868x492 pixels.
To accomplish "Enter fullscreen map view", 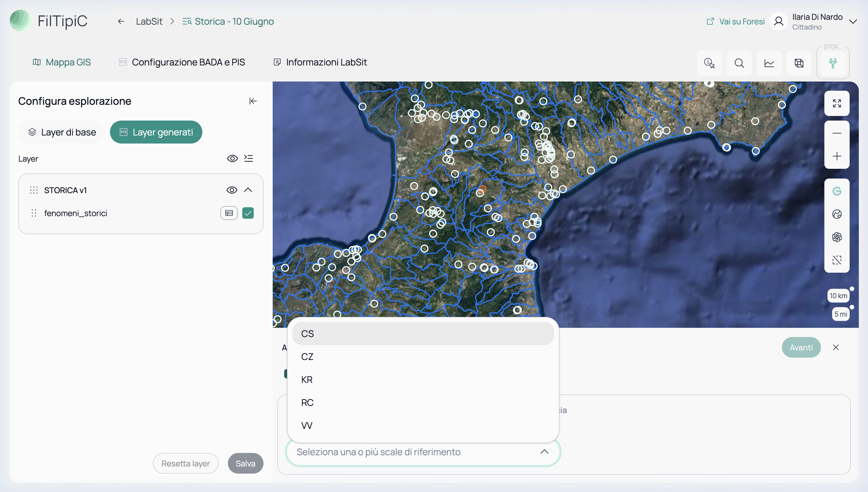I will coord(837,103).
